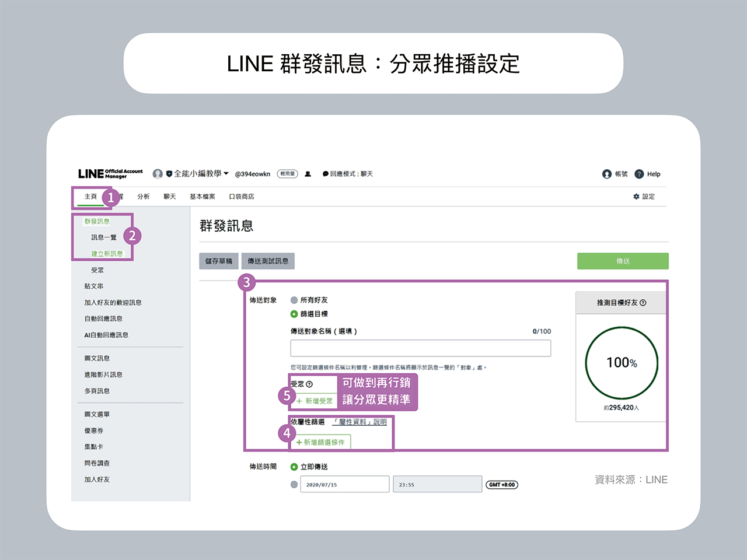Viewport: 747px width, 560px height.
Task: Select the 所有好友 radio option
Action: 294,300
